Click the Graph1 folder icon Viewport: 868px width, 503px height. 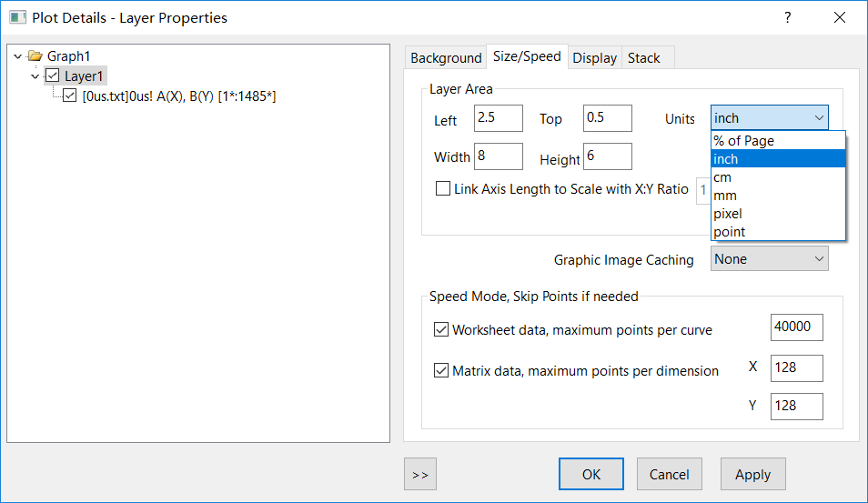point(35,56)
